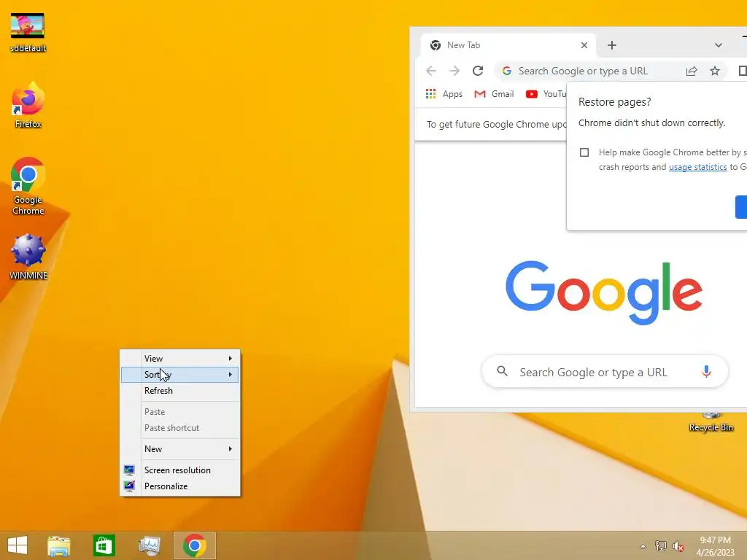Viewport: 747px width, 560px height.
Task: Reload the Chrome page
Action: (478, 71)
